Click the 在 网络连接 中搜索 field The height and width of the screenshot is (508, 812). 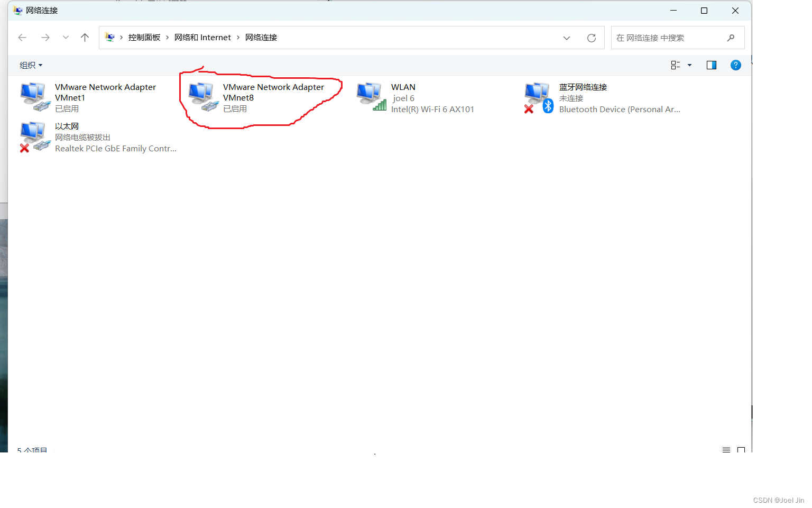coord(678,38)
